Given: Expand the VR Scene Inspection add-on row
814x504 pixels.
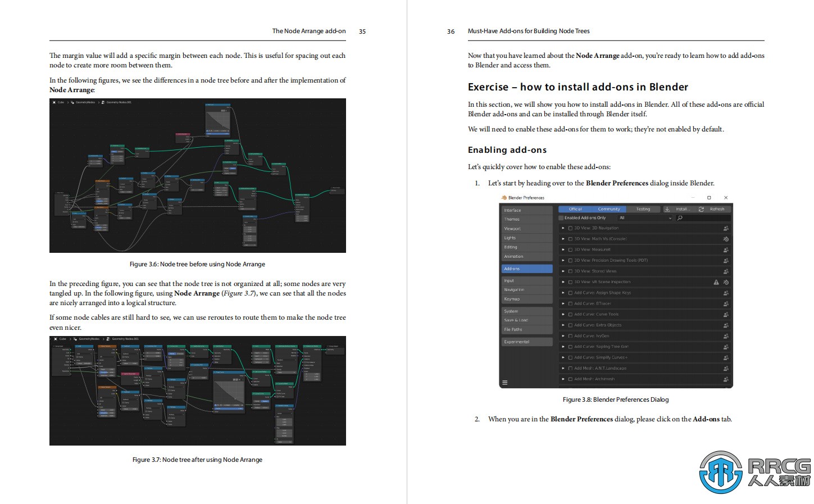Looking at the screenshot, I should (x=563, y=282).
